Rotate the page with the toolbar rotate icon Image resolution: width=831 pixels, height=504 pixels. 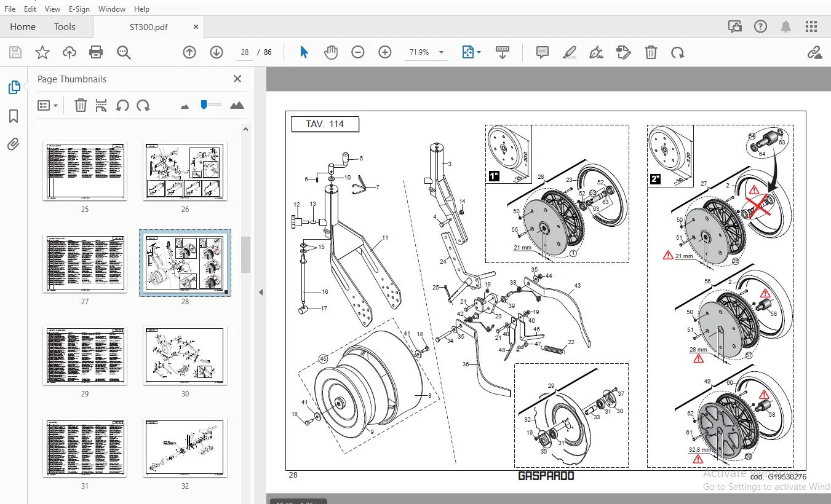(678, 52)
